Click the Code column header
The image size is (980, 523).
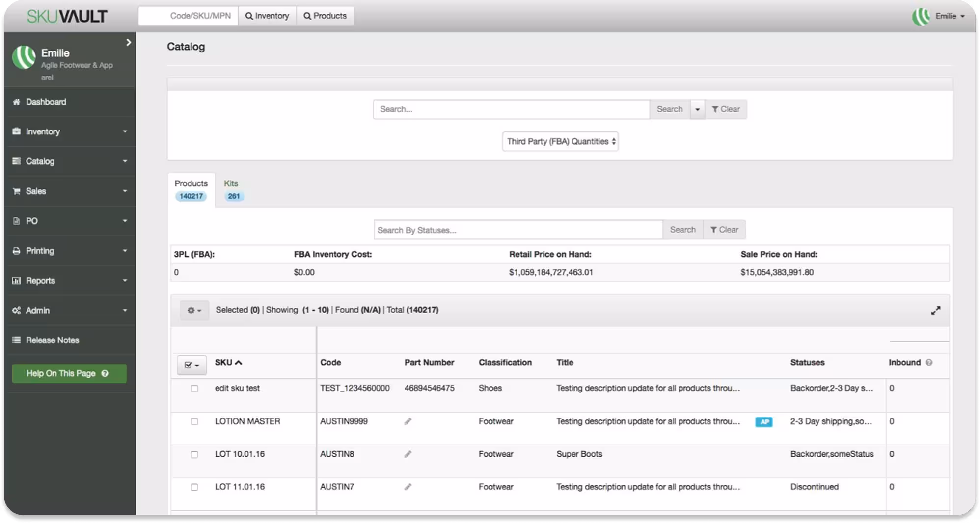click(330, 363)
